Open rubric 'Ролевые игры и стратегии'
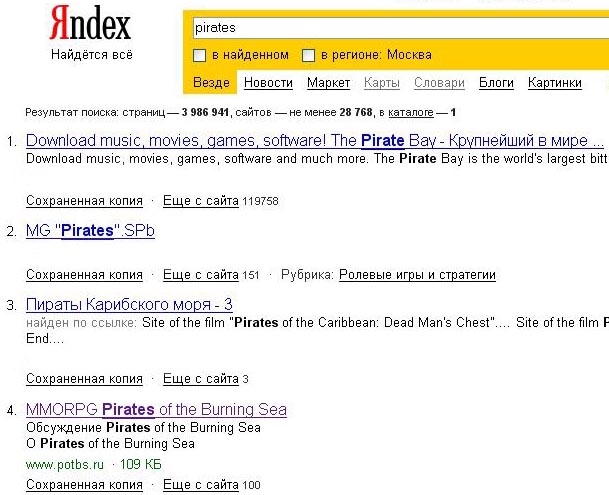The image size is (609, 495). point(417,275)
